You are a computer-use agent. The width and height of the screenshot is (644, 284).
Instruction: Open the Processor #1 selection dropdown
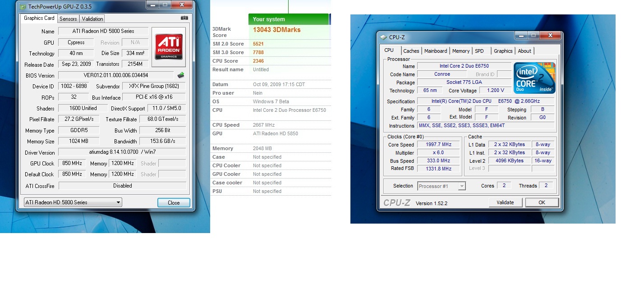[x=442, y=186]
